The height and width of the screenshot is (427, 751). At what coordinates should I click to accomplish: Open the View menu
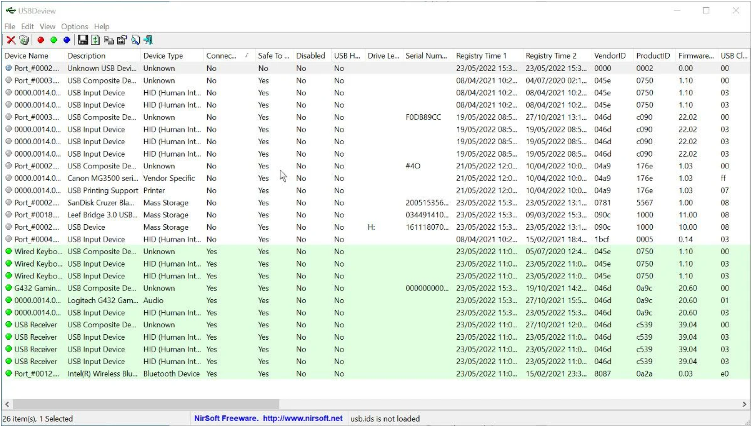tap(48, 26)
